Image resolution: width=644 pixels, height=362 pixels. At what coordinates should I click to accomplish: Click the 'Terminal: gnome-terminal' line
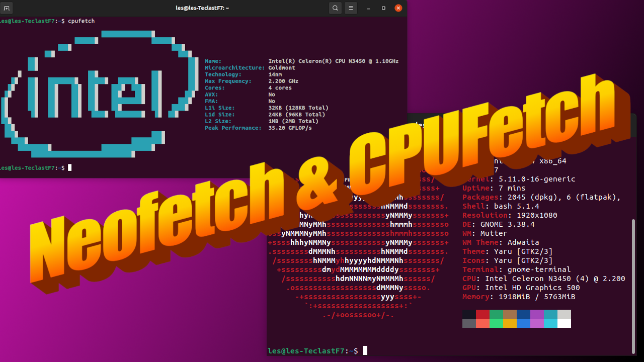(x=517, y=269)
